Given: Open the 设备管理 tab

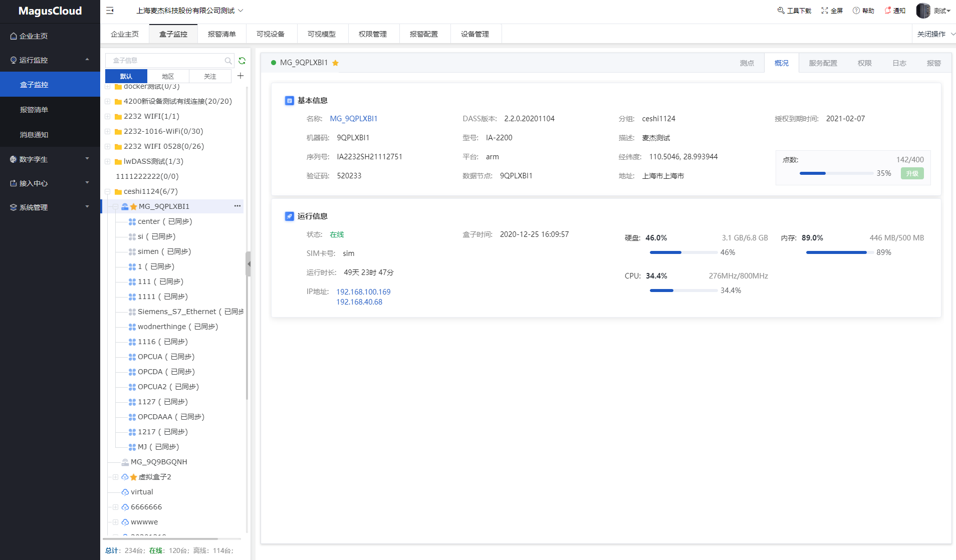Looking at the screenshot, I should coord(475,34).
